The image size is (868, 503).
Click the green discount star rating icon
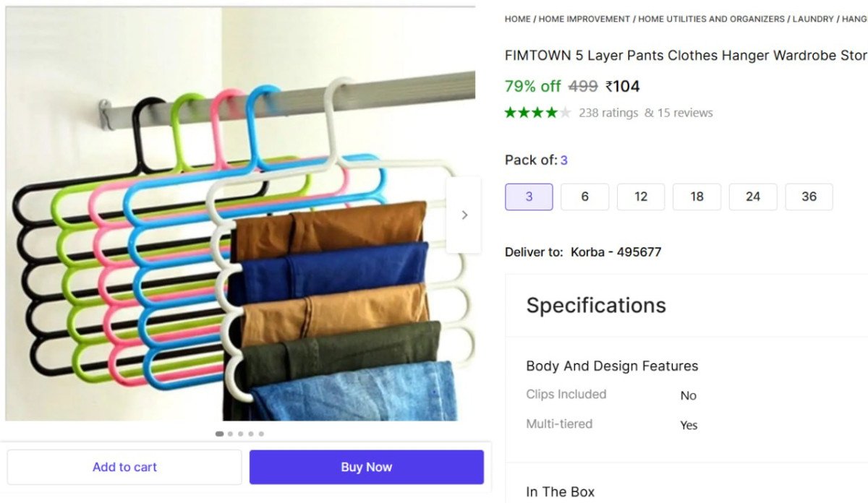click(512, 113)
